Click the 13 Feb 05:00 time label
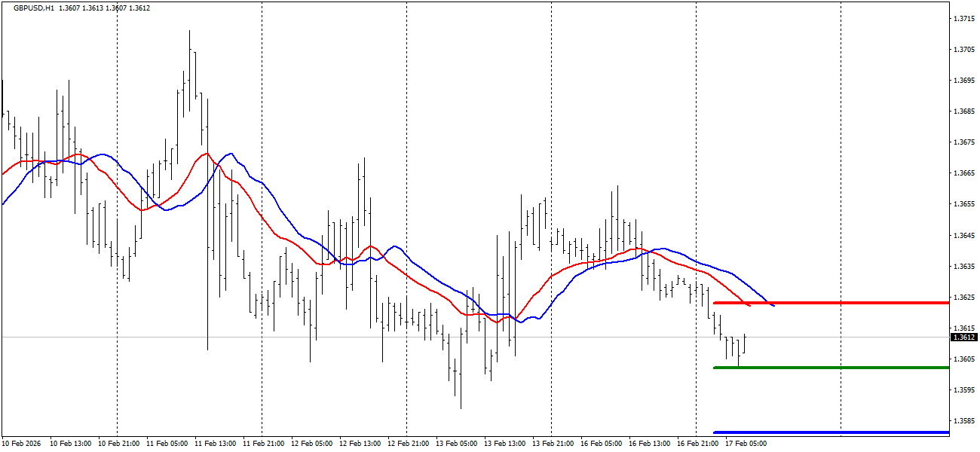Screen dimensions: 980x452 (x=456, y=444)
